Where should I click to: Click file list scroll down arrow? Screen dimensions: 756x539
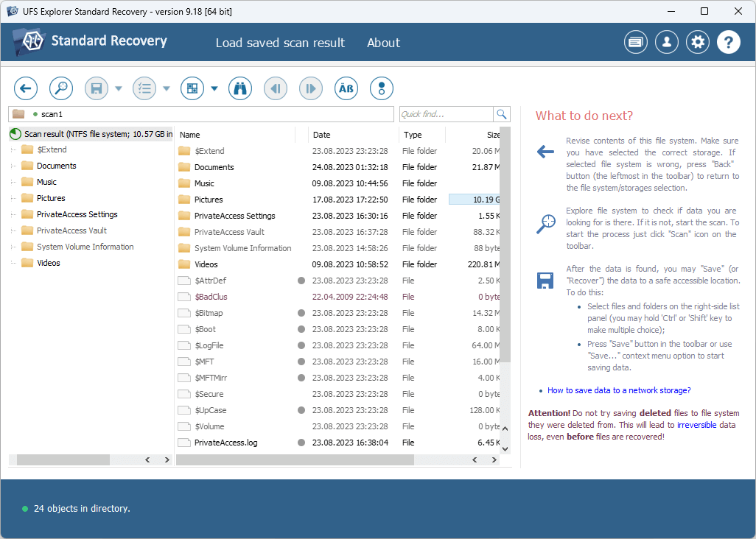click(x=505, y=449)
